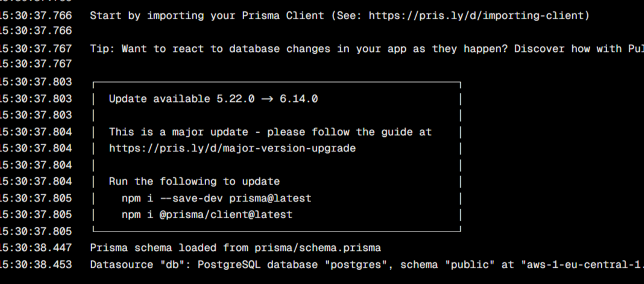Click the 15:30:38.447 timestamp
The height and width of the screenshot is (284, 644).
(x=36, y=248)
